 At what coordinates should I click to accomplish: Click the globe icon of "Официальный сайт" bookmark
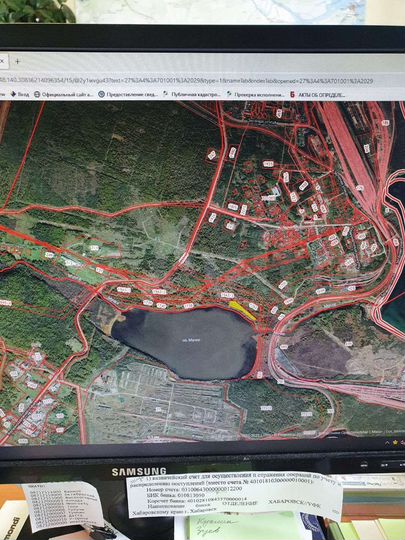tap(37, 94)
